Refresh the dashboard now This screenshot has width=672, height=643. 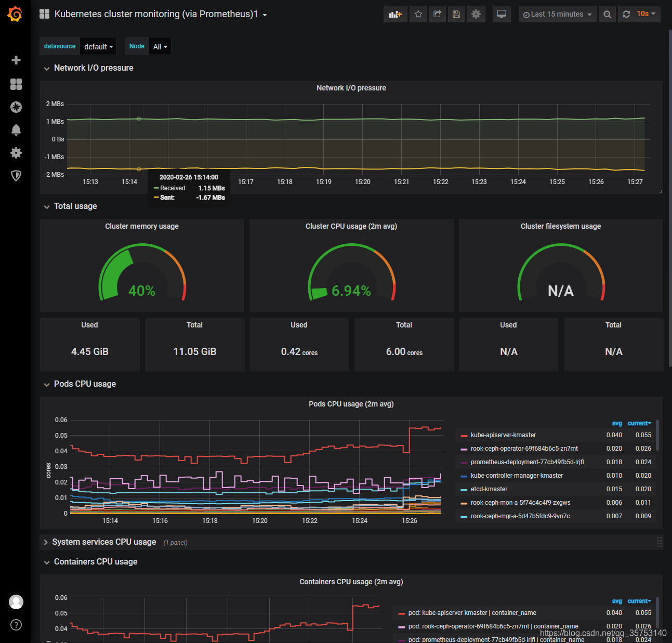pyautogui.click(x=626, y=14)
